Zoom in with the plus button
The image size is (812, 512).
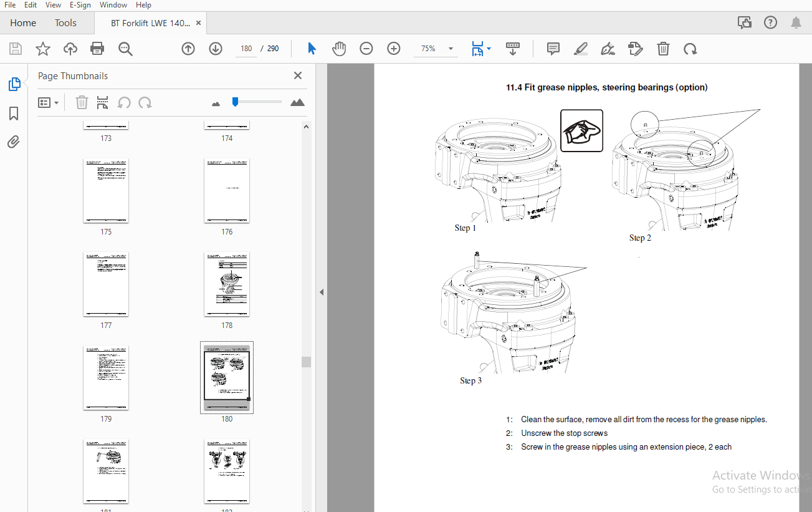[394, 49]
